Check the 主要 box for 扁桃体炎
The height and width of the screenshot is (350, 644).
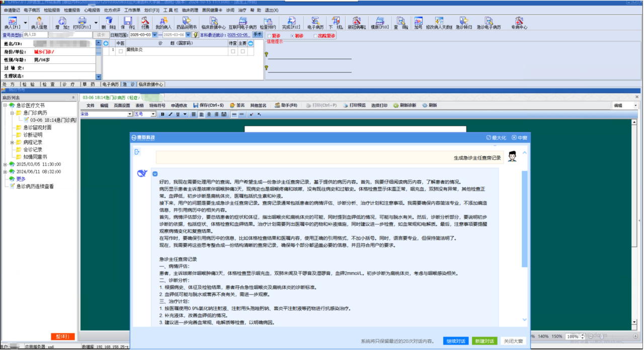point(243,51)
